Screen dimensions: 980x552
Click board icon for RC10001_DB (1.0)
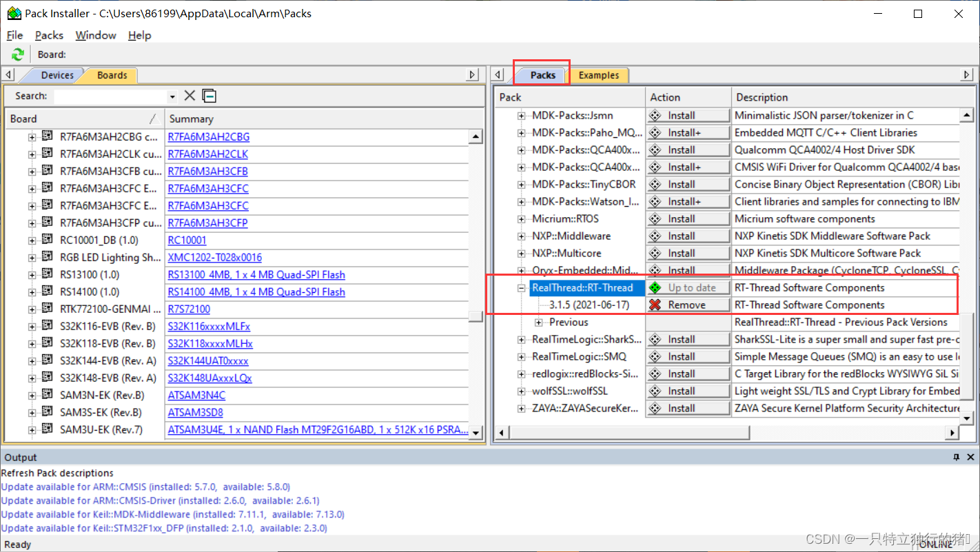48,240
